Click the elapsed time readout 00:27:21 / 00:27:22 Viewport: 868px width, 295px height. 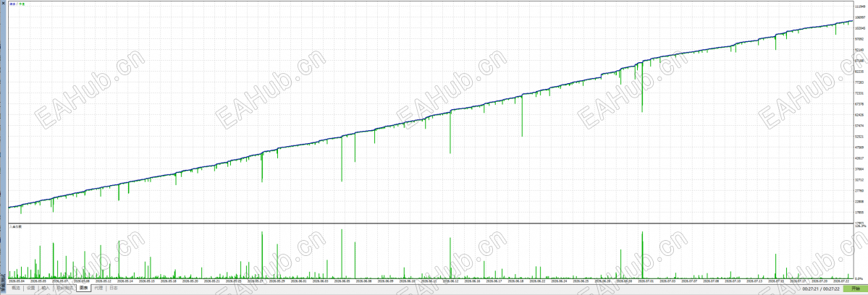[821, 289]
